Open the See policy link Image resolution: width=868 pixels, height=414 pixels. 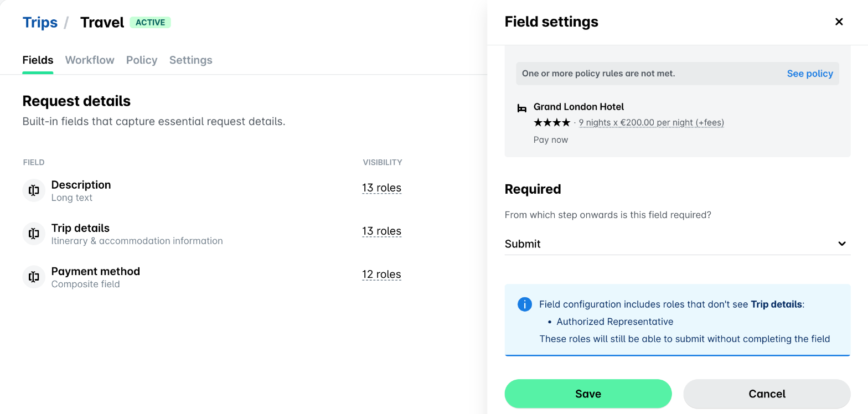coord(810,74)
